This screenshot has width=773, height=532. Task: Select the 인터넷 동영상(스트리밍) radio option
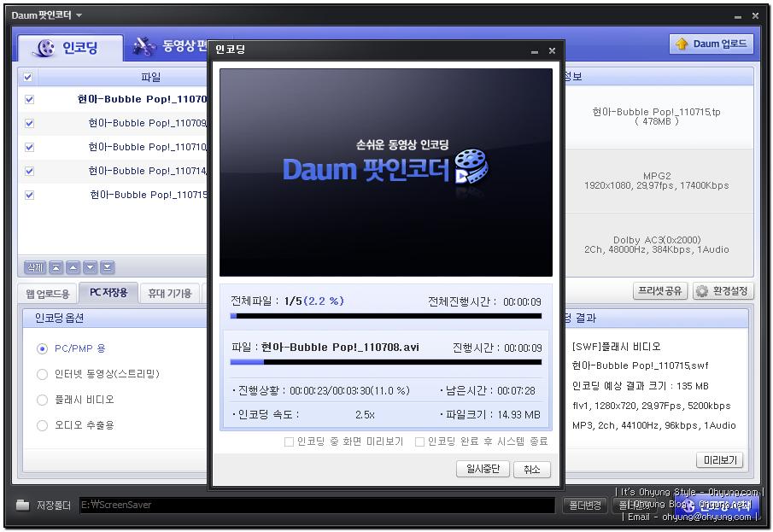click(43, 374)
